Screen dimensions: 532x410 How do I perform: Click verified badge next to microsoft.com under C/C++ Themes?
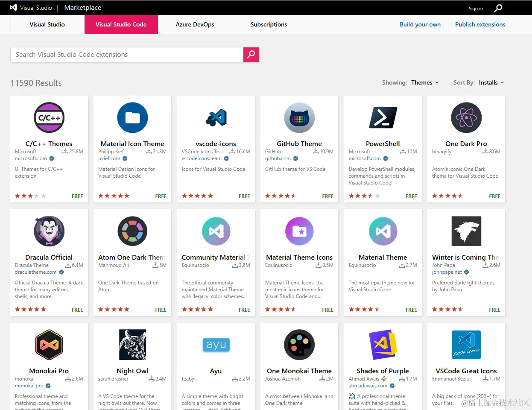tap(52, 158)
